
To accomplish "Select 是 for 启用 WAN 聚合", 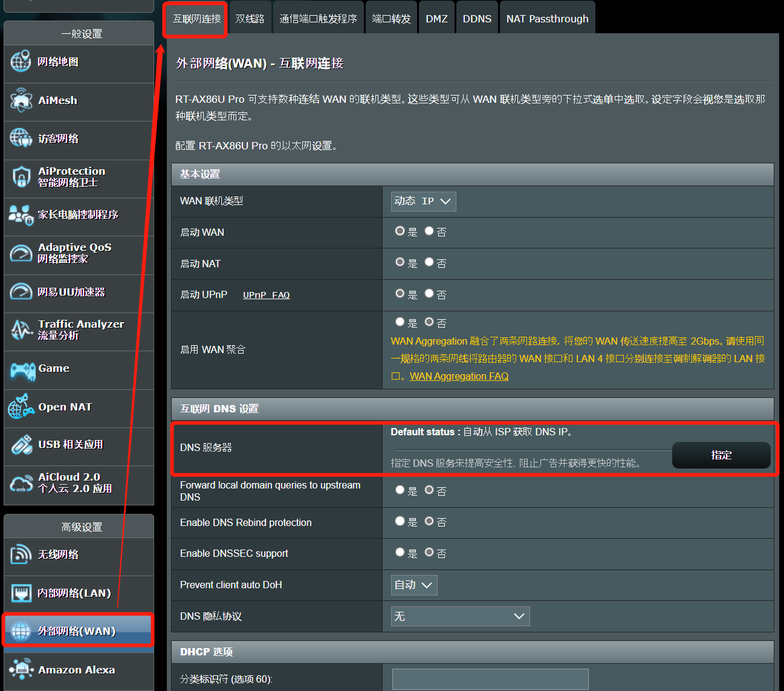I will click(x=400, y=322).
